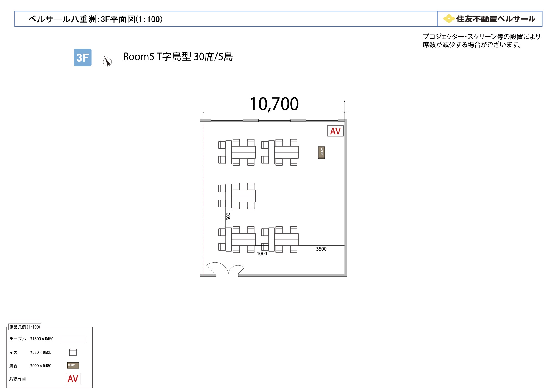Click the Room5 T字島型 30席/5島 heading

coord(178,57)
